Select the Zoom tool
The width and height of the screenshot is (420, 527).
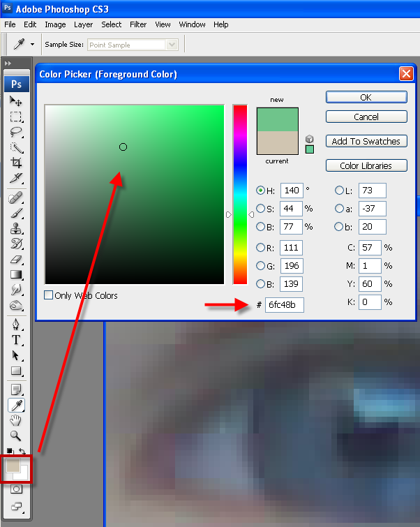tap(16, 436)
